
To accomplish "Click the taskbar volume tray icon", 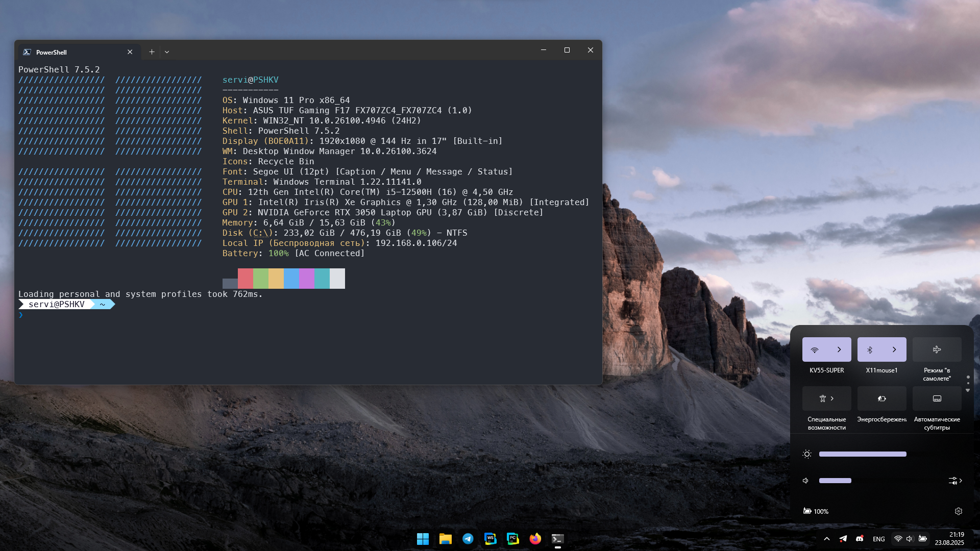I will pos(910,539).
